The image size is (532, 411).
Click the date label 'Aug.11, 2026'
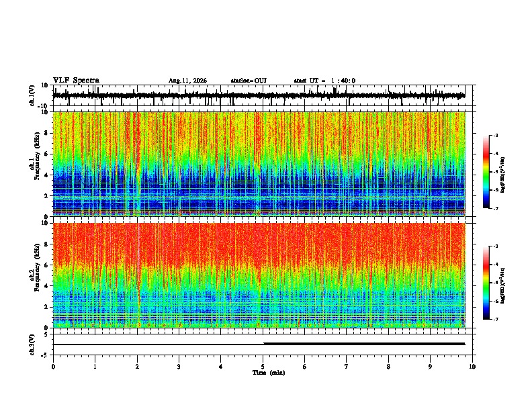187,81
